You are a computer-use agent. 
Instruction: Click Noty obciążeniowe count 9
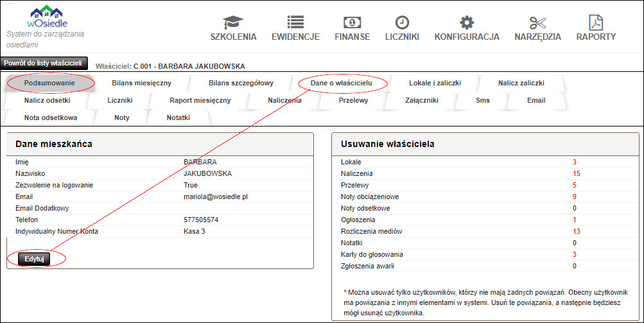575,197
